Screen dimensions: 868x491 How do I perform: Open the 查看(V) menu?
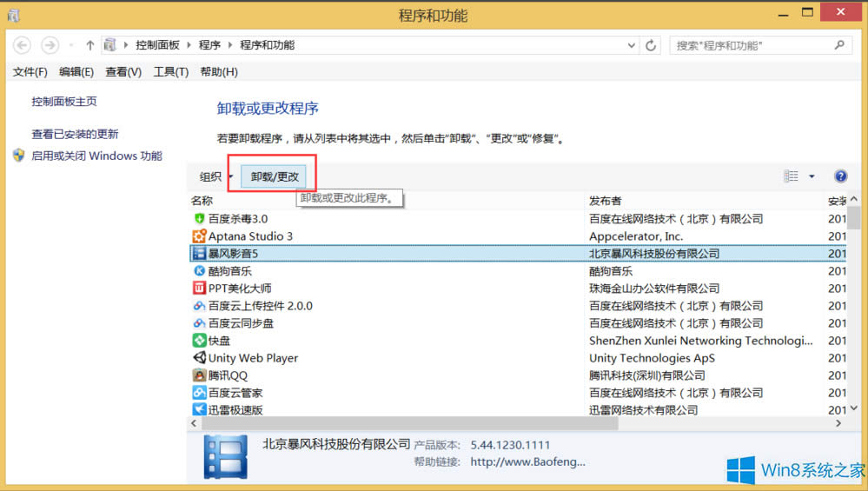pyautogui.click(x=123, y=72)
